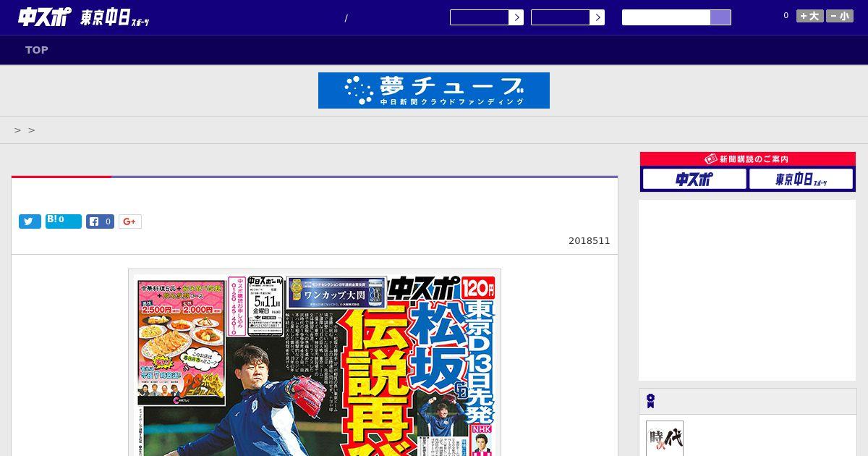Open the 時代 thumbnail in sidebar
This screenshot has height=456, width=868.
pos(665,439)
